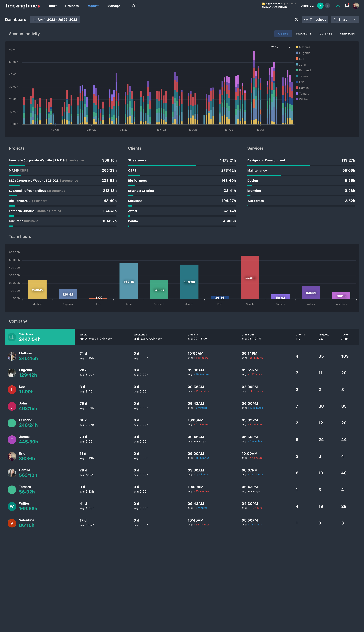Open the date range picker Apr 1 - Jul 29
The width and height of the screenshot is (364, 632).
pyautogui.click(x=55, y=19)
